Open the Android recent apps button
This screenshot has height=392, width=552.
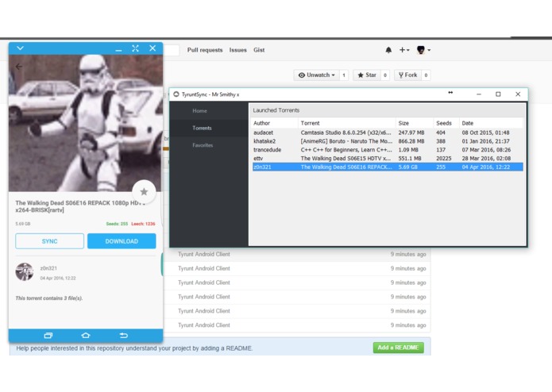[x=48, y=336]
